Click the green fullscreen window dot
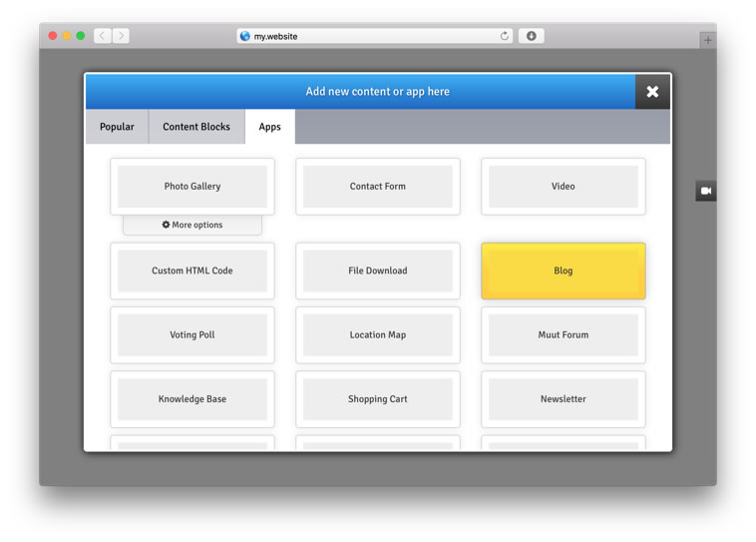 81,36
